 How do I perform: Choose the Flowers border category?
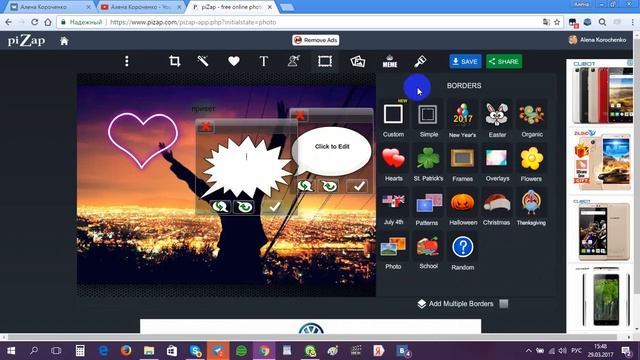coord(531,163)
